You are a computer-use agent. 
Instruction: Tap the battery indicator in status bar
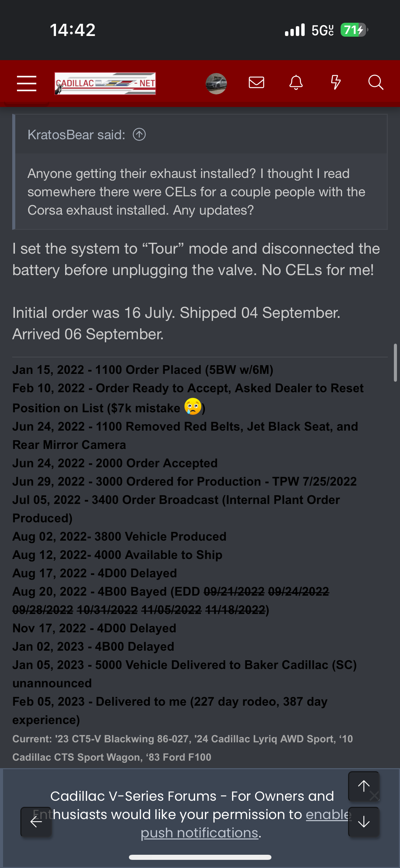(354, 30)
